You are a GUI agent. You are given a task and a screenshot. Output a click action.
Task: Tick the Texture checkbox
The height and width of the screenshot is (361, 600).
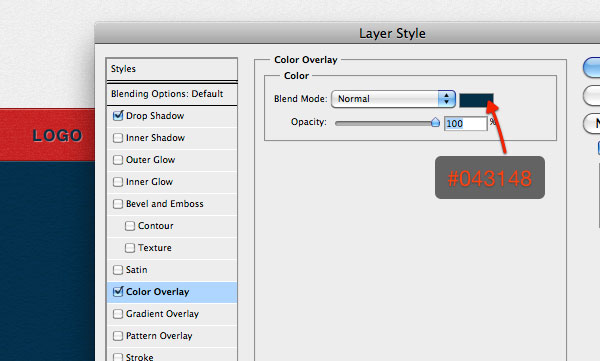pos(130,248)
